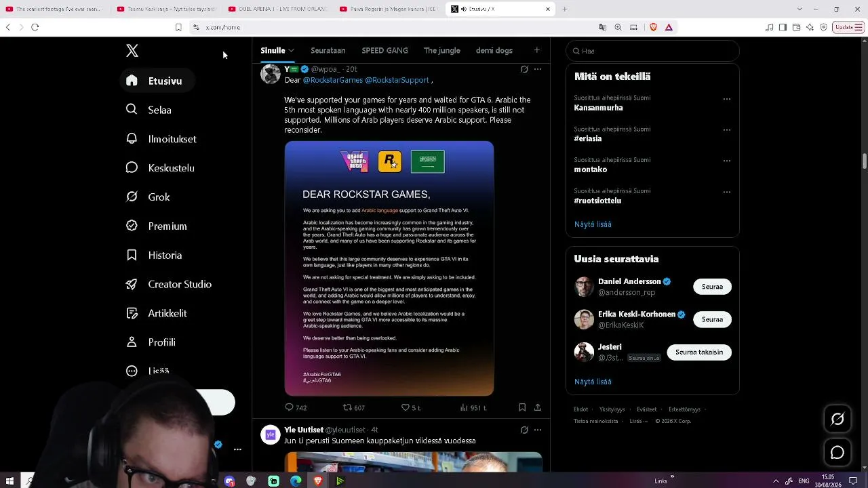
Task: Switch to Teemu Keskisarja YouTube tab
Action: click(x=166, y=9)
